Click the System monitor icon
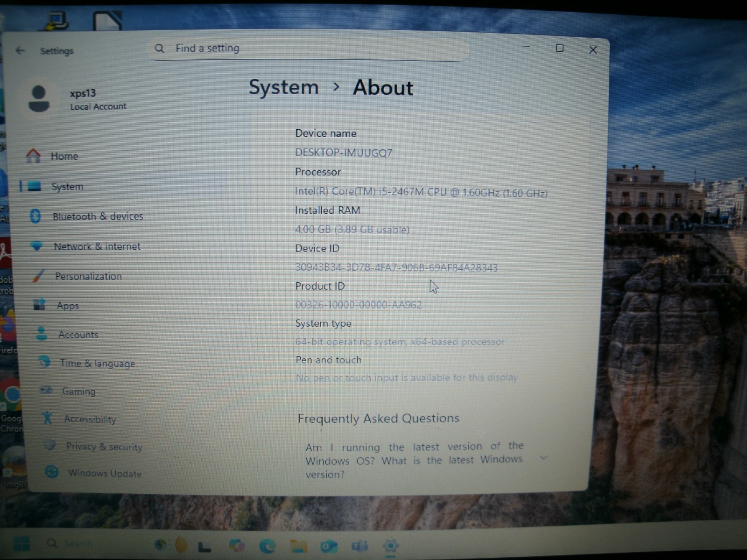This screenshot has height=560, width=747. [x=34, y=186]
